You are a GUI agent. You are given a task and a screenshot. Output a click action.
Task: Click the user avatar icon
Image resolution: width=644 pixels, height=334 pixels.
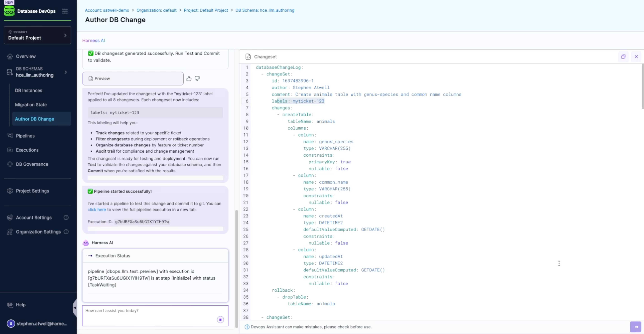click(x=11, y=324)
